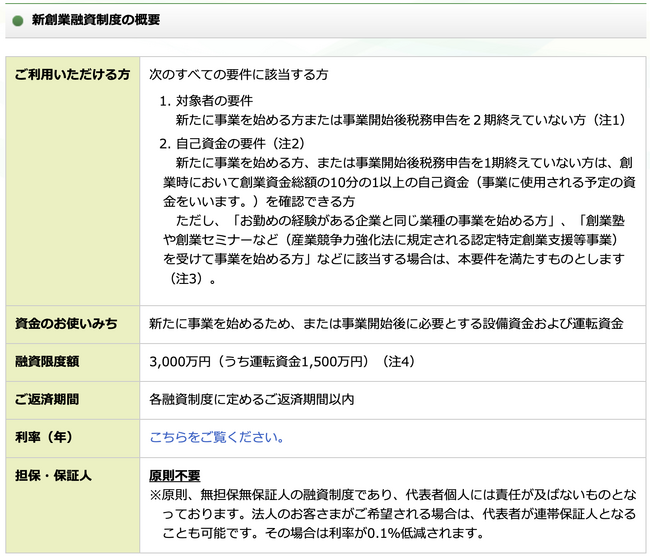Open the こちらをご覧ください link

tap(217, 437)
